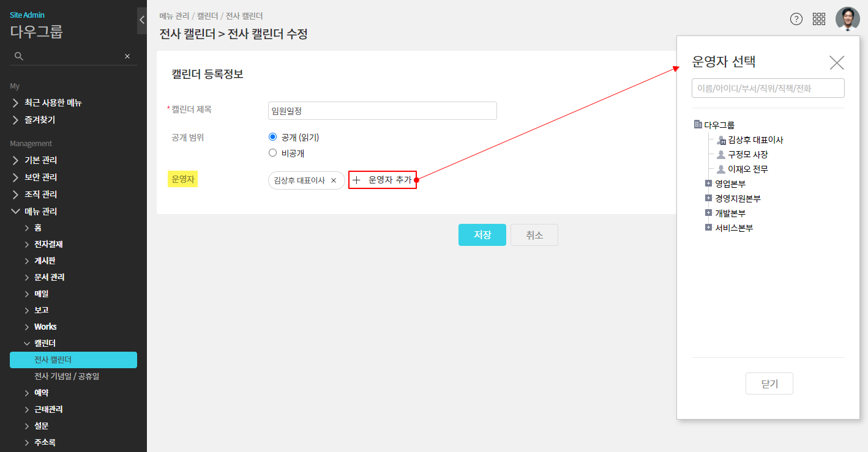The width and height of the screenshot is (868, 452).
Task: Remove 김상후 대표이사 operator tag
Action: click(334, 180)
